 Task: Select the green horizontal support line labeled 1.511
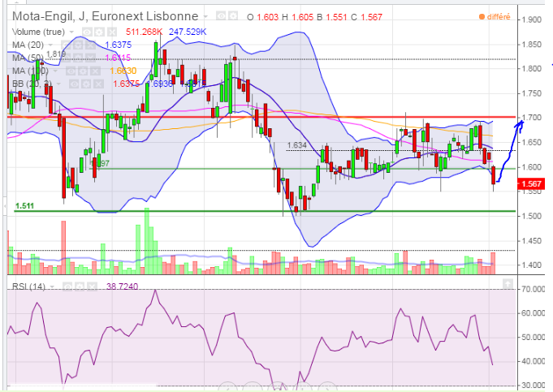pos(265,211)
